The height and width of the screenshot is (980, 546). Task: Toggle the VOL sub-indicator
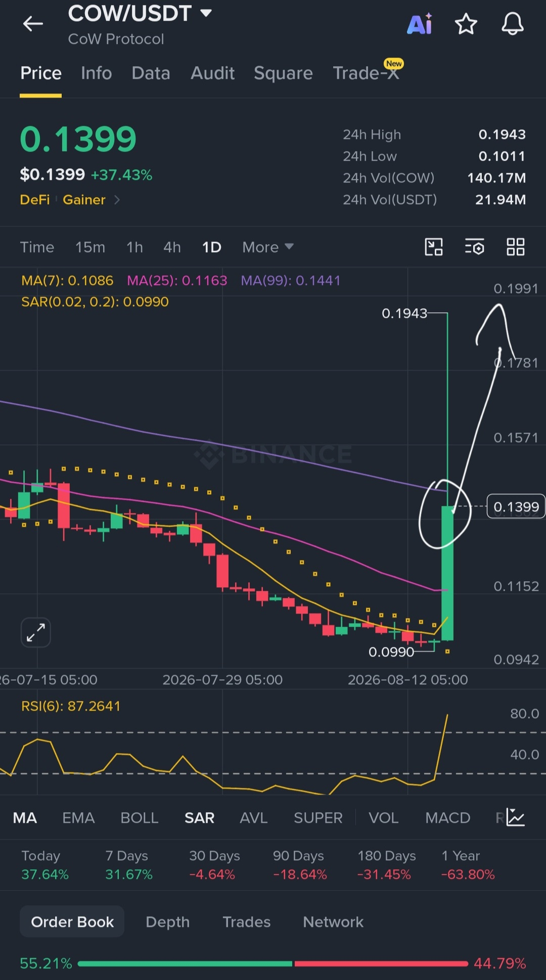(384, 818)
